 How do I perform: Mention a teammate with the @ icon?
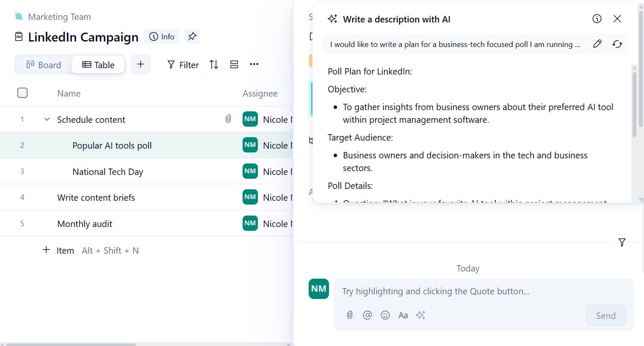pos(367,315)
